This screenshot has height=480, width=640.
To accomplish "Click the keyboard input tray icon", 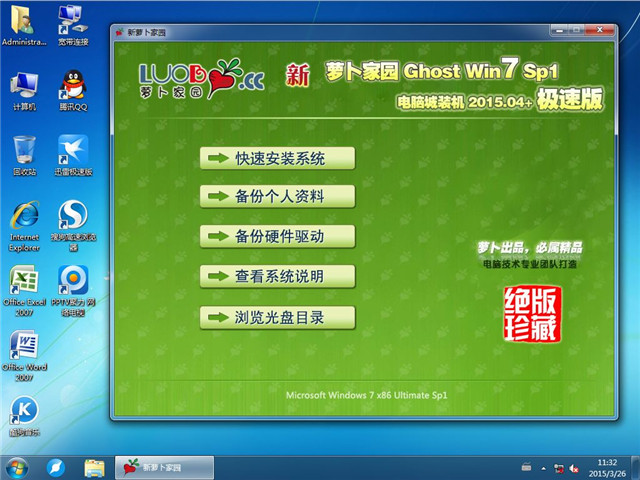I will tap(527, 468).
